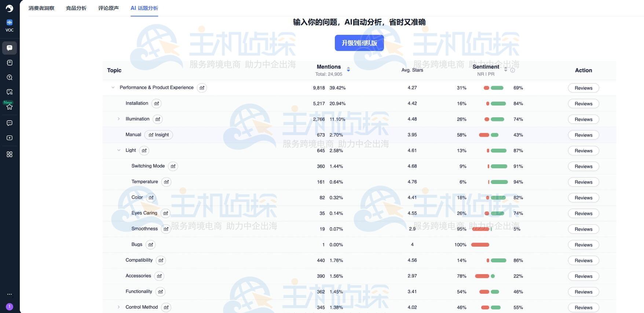644x313 pixels.
Task: Open trend chart icon next to Temperature
Action: coord(167,182)
